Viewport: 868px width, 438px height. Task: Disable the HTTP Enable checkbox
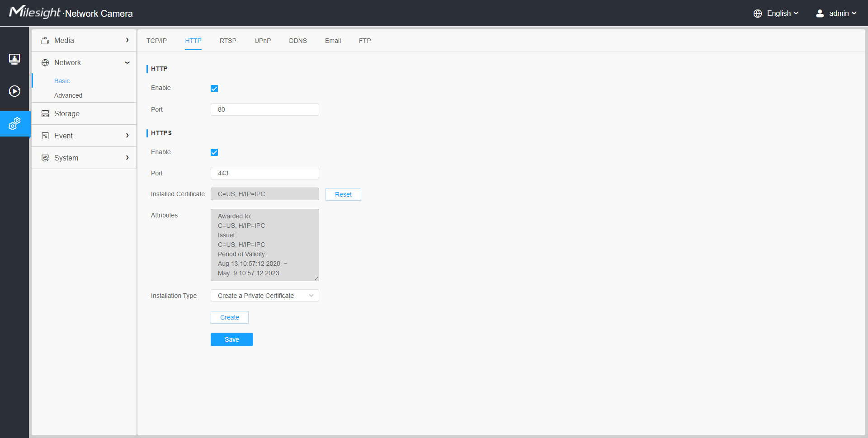214,89
